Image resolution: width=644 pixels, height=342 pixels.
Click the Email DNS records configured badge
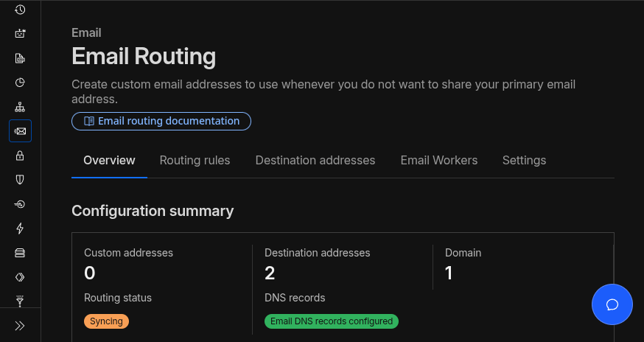pos(331,321)
